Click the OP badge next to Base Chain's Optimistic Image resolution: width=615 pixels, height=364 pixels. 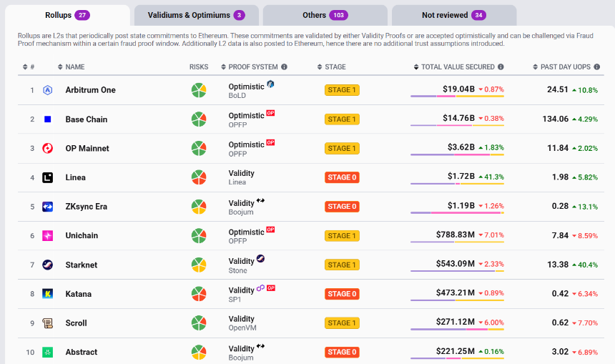pos(270,113)
